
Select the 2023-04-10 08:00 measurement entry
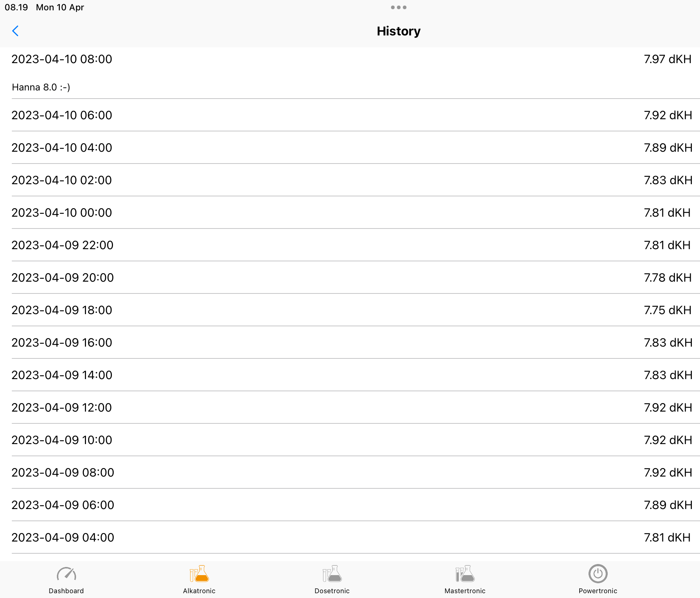(62, 59)
